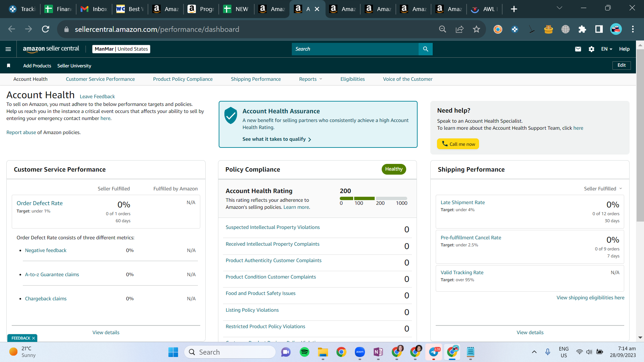This screenshot has width=644, height=362.
Task: Open the Seller Central hamburger menu
Action: tap(8, 49)
